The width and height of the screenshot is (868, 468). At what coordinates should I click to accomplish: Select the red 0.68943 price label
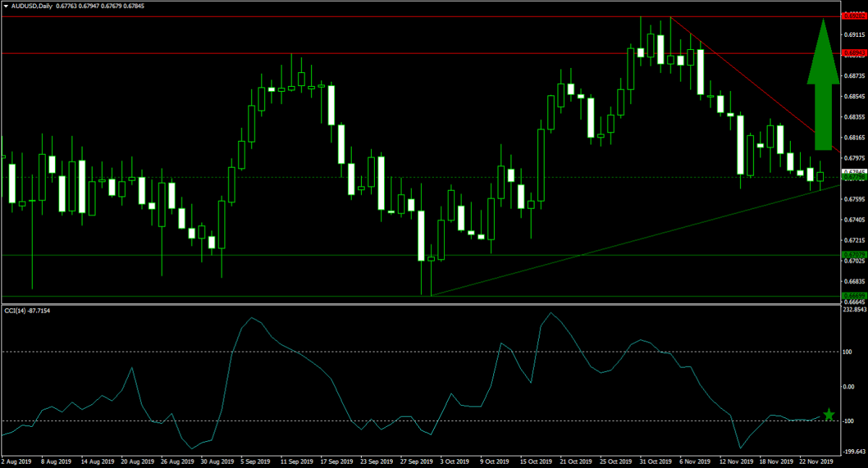854,53
